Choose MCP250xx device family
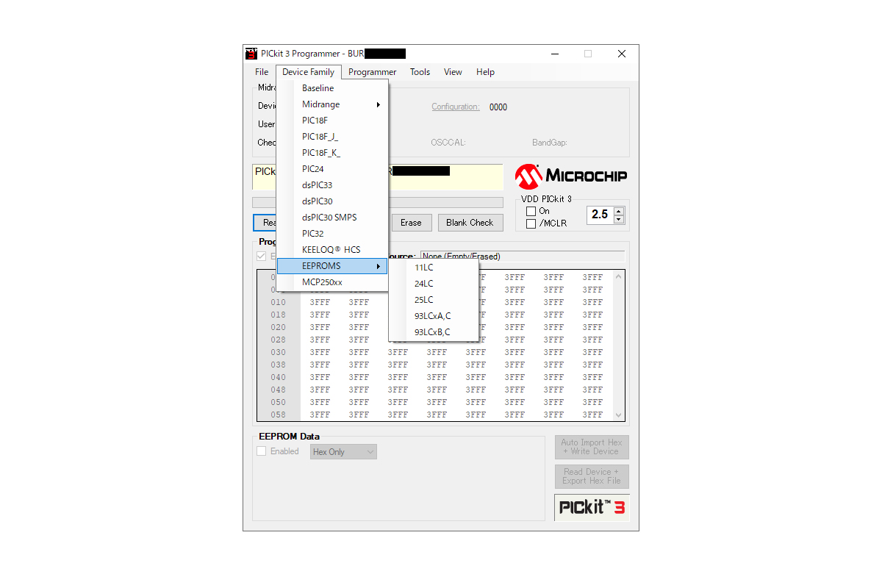Image resolution: width=882 pixels, height=588 pixels. pos(322,282)
